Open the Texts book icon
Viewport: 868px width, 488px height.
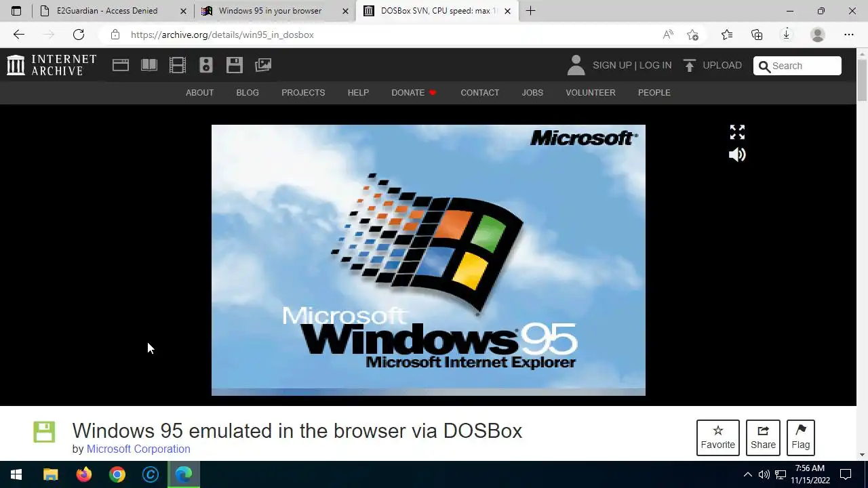pyautogui.click(x=149, y=65)
